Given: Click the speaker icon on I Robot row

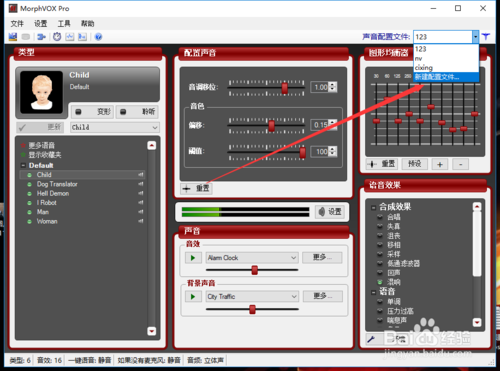Looking at the screenshot, I should click(x=141, y=203).
